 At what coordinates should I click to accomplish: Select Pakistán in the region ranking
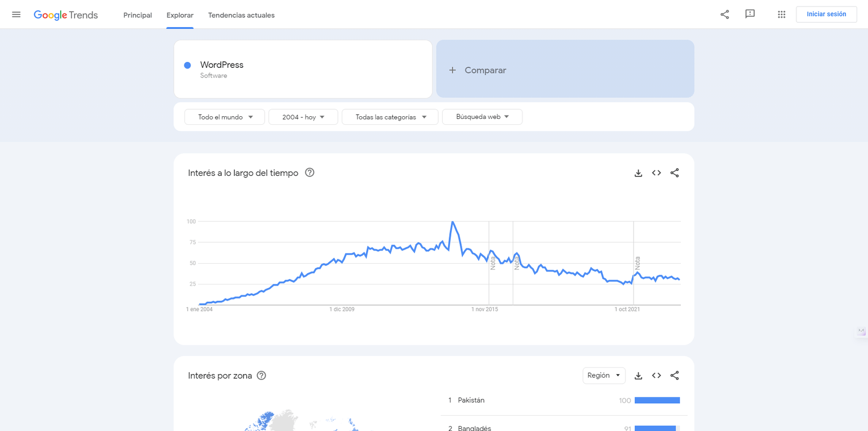pyautogui.click(x=471, y=400)
